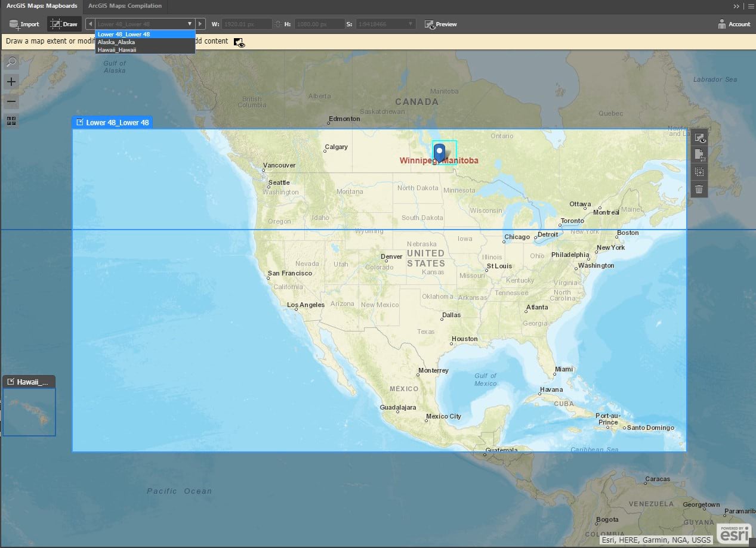Click the Account button

click(734, 24)
